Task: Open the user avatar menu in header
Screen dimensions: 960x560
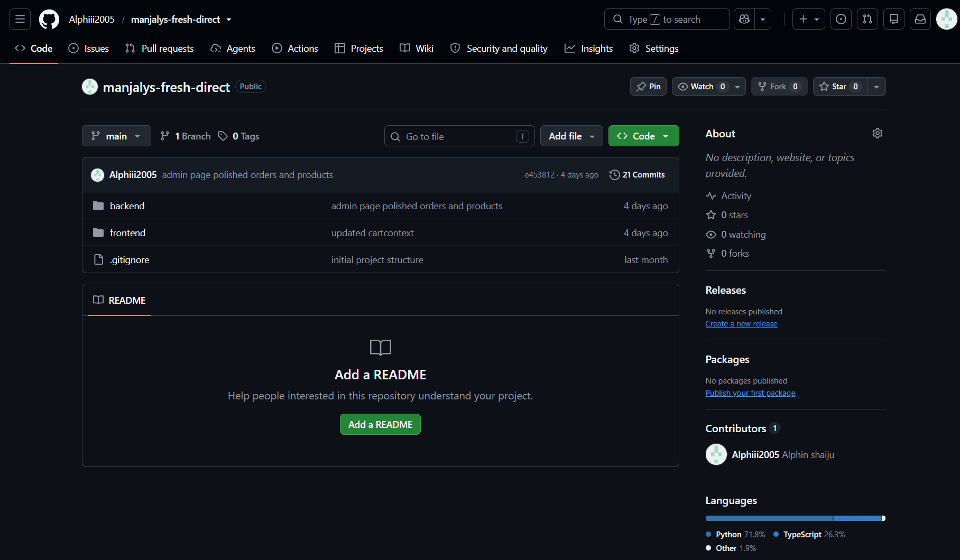Action: pos(946,20)
